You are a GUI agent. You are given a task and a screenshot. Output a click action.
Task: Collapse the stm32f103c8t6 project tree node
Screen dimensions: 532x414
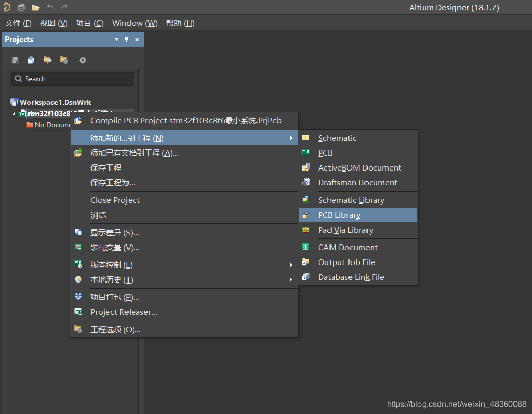click(x=13, y=114)
